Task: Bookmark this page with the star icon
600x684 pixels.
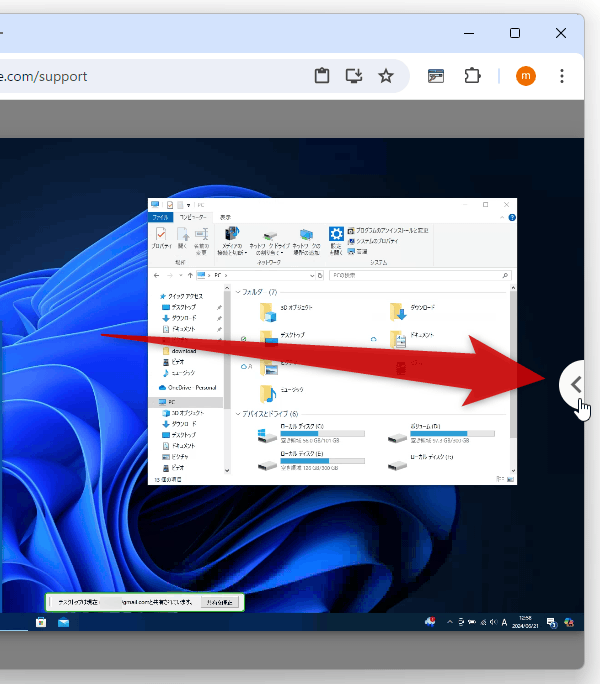Action: tap(386, 76)
